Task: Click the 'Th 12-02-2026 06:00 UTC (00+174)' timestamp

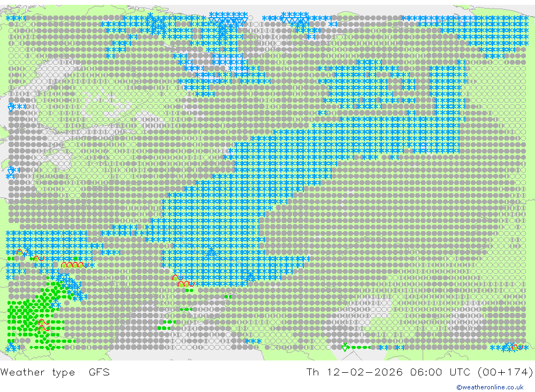Action: 419,372
